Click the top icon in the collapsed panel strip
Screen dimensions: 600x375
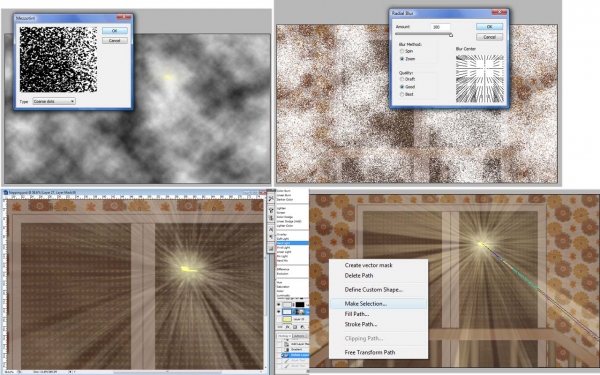tap(271, 199)
